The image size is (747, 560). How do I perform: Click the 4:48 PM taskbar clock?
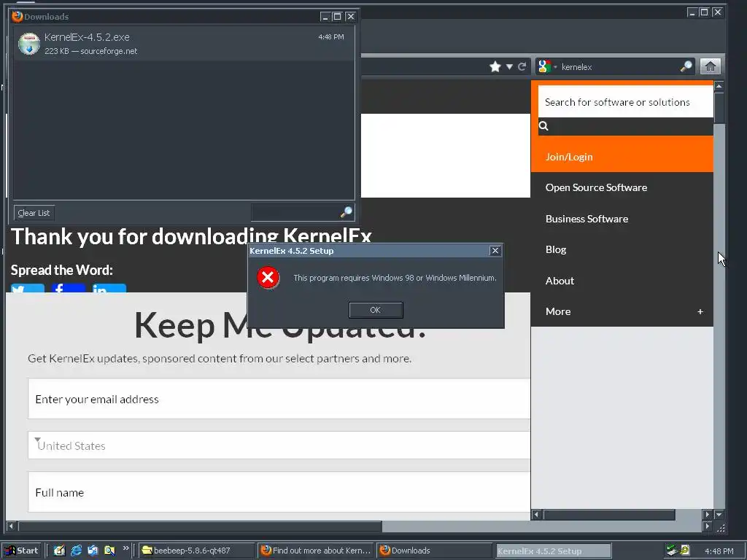(x=719, y=551)
